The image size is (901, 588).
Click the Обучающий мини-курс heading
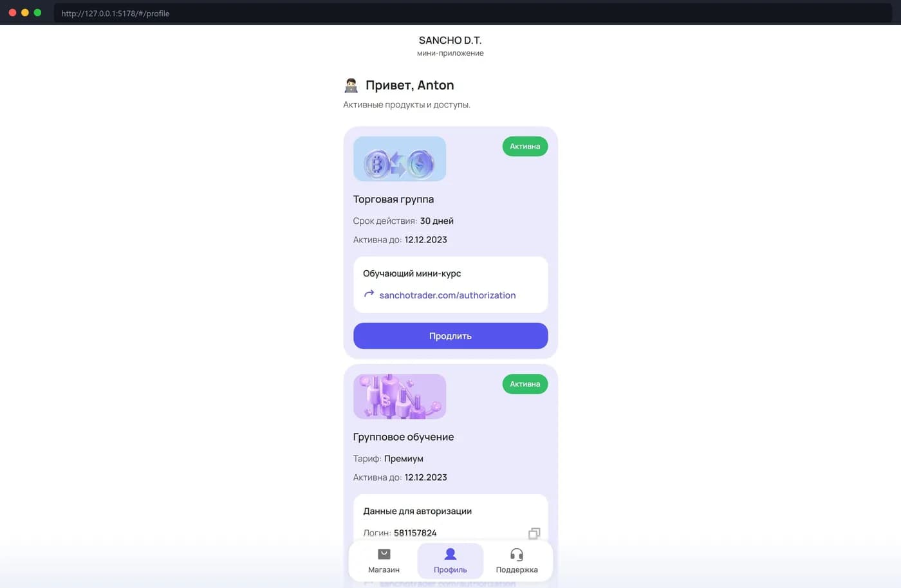click(x=412, y=273)
